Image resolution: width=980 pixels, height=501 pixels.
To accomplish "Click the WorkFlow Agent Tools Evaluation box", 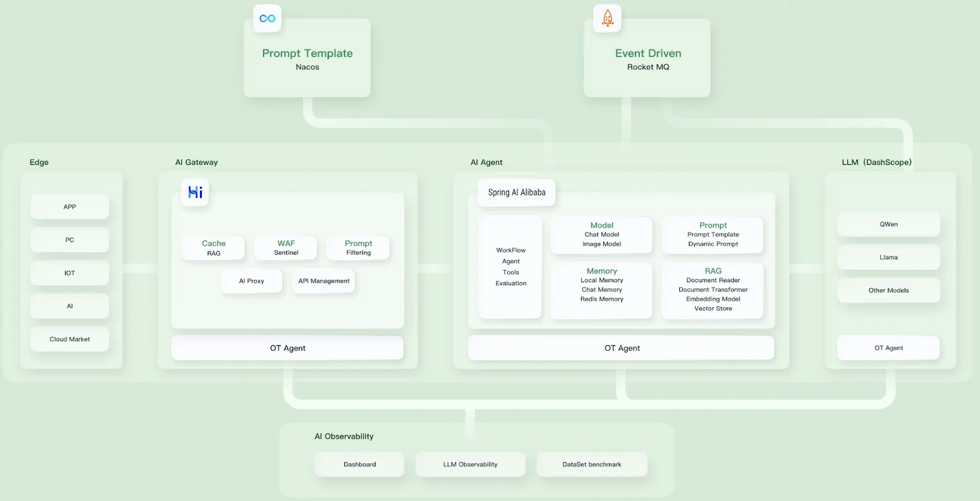I will [x=510, y=267].
